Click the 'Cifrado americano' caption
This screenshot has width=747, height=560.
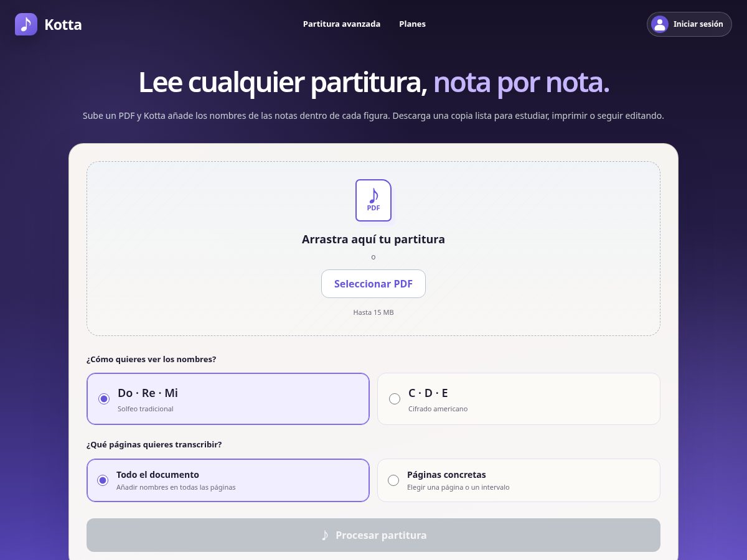(438, 409)
